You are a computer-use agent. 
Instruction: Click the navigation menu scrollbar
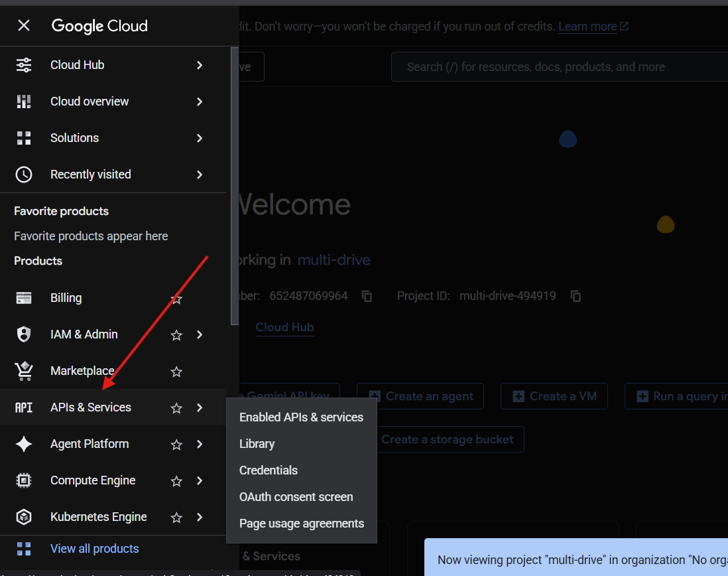coord(235,186)
